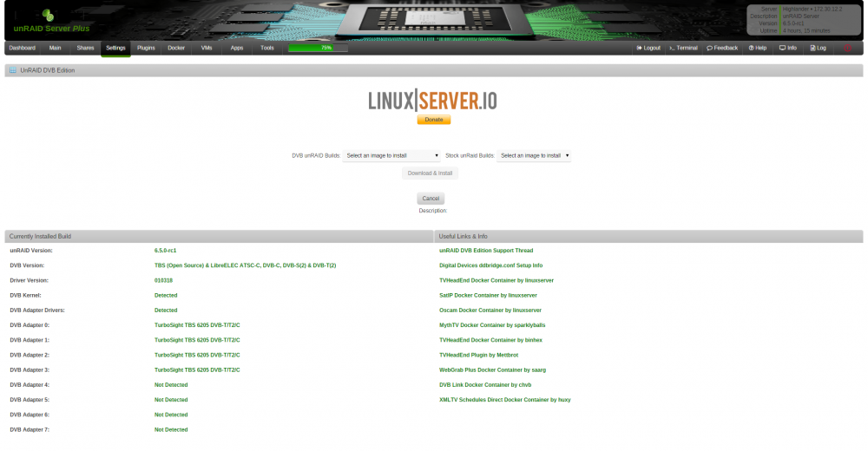Click DVB Adapter 3 TurboSight value
This screenshot has width=868, height=451.
[197, 370]
